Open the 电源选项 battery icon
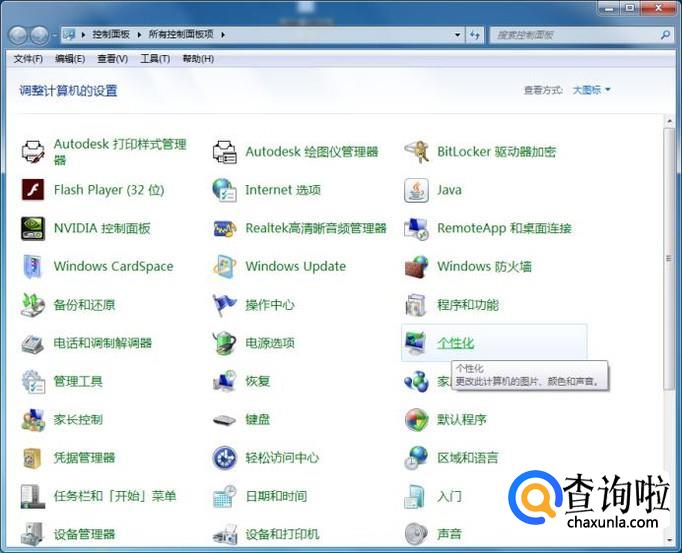Viewport: 682px width, 553px height. tap(224, 343)
